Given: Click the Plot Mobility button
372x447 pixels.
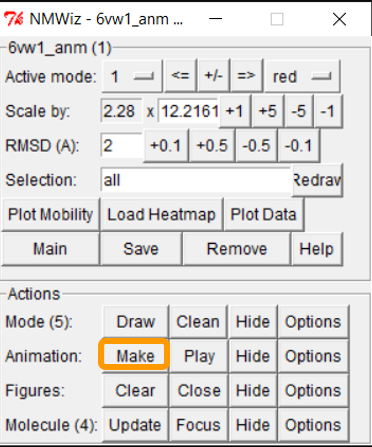Looking at the screenshot, I should tap(50, 214).
